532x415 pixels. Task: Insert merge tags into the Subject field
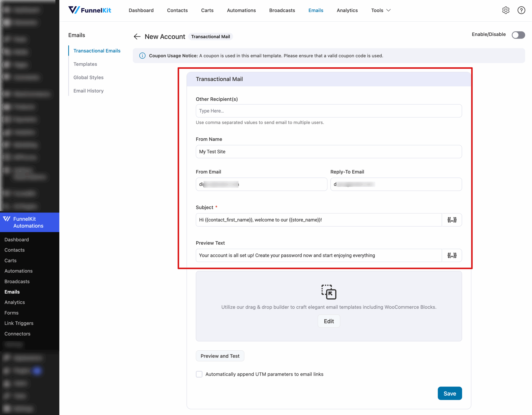tap(452, 220)
